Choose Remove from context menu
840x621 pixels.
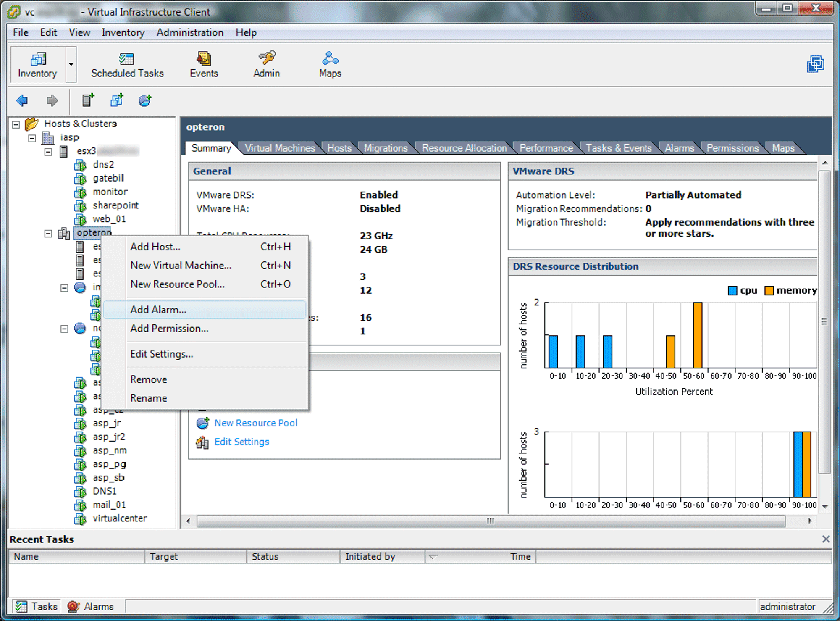click(x=205, y=379)
